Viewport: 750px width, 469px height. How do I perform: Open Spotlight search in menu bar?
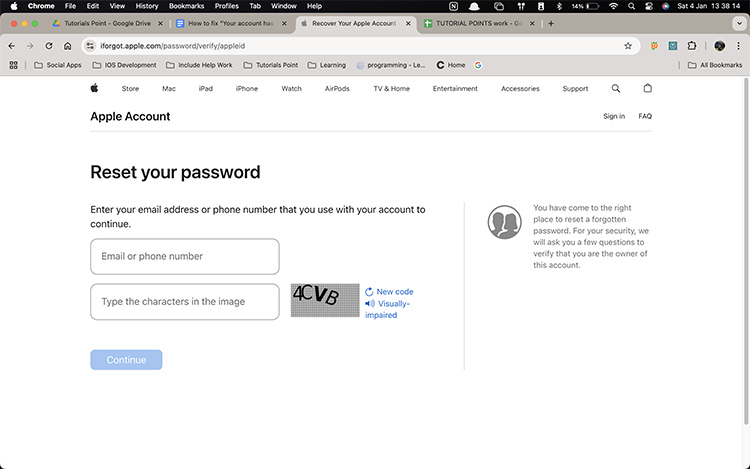pos(631,6)
